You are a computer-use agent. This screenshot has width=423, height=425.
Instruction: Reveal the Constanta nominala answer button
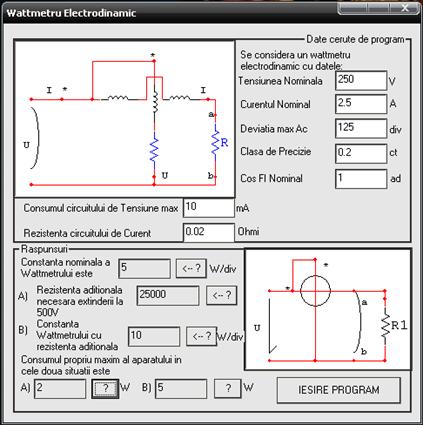(x=191, y=268)
